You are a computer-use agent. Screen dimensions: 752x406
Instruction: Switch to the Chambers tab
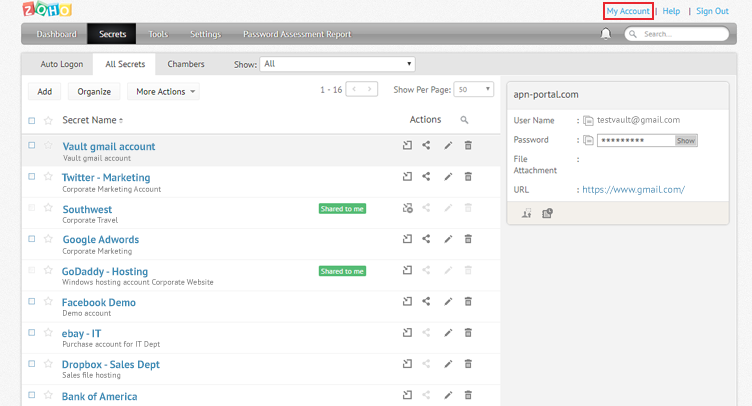(186, 64)
